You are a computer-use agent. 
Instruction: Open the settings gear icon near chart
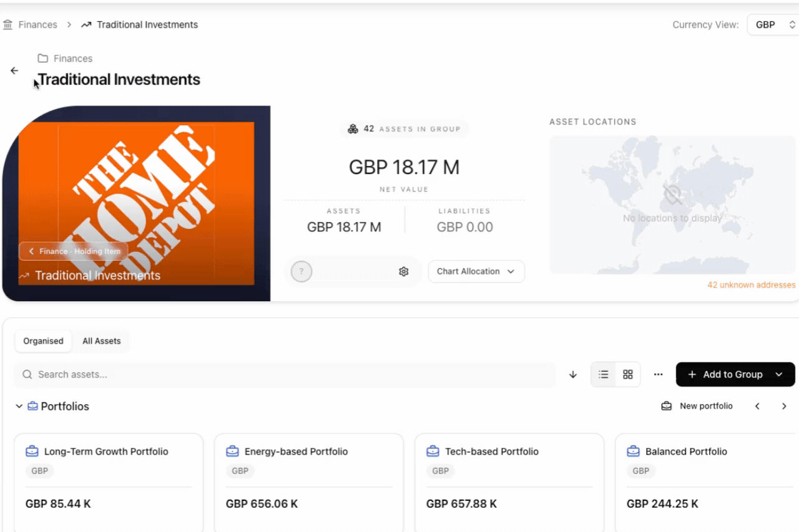(x=403, y=271)
